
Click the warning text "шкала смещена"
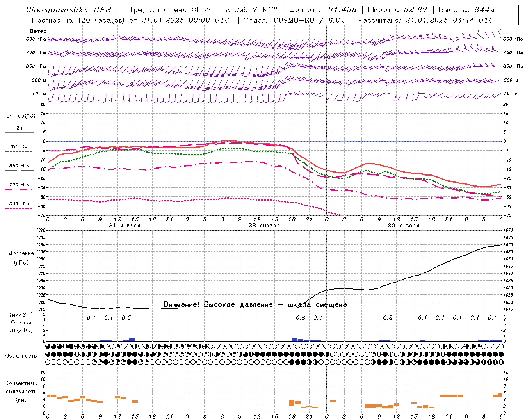[x=317, y=305]
